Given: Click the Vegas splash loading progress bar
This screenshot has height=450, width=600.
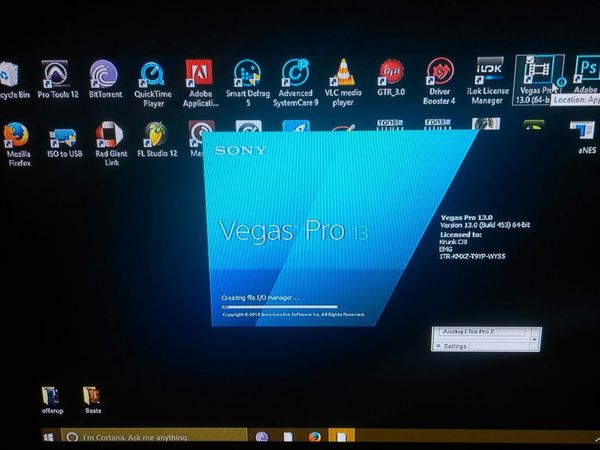Looking at the screenshot, I should [x=280, y=307].
